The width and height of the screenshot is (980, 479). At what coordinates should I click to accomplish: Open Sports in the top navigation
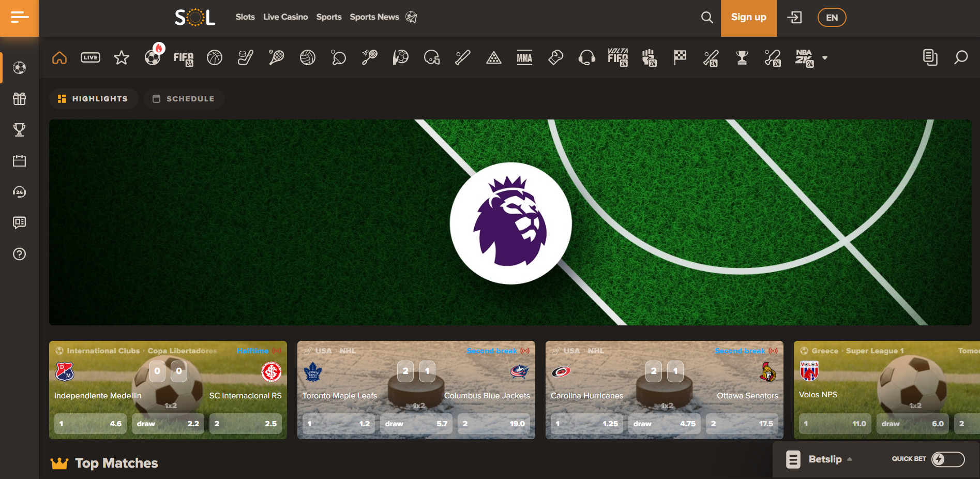329,17
